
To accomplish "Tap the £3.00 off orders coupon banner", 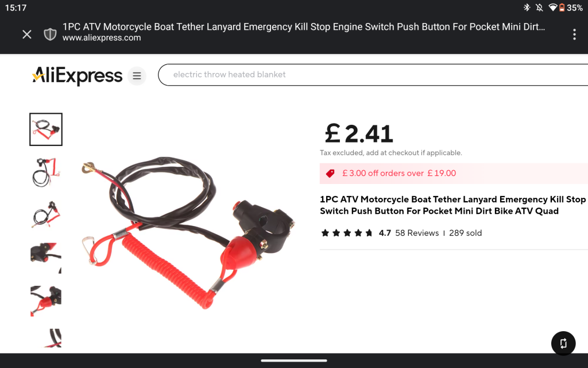I will 454,174.
